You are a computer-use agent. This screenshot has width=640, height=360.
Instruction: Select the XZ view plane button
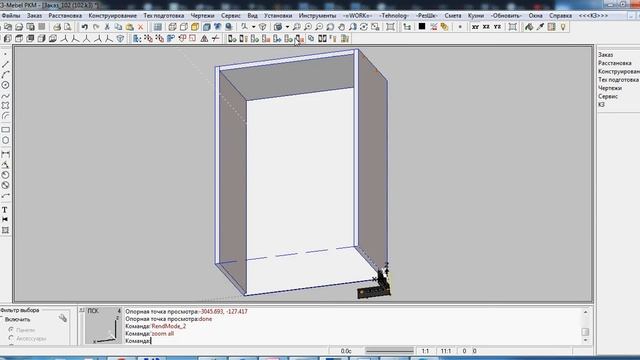[x=486, y=27]
